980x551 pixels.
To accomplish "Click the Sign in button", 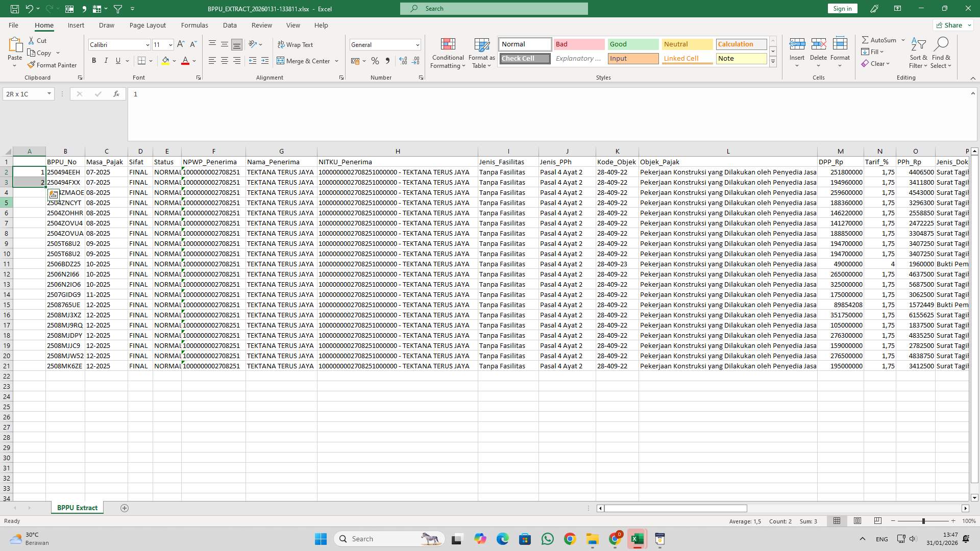I will 842,8.
